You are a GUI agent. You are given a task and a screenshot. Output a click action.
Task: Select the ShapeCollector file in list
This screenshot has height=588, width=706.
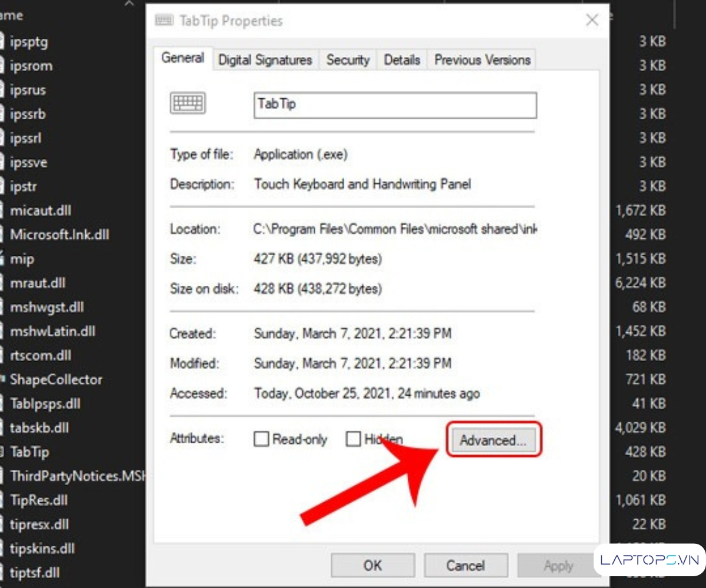point(56,379)
